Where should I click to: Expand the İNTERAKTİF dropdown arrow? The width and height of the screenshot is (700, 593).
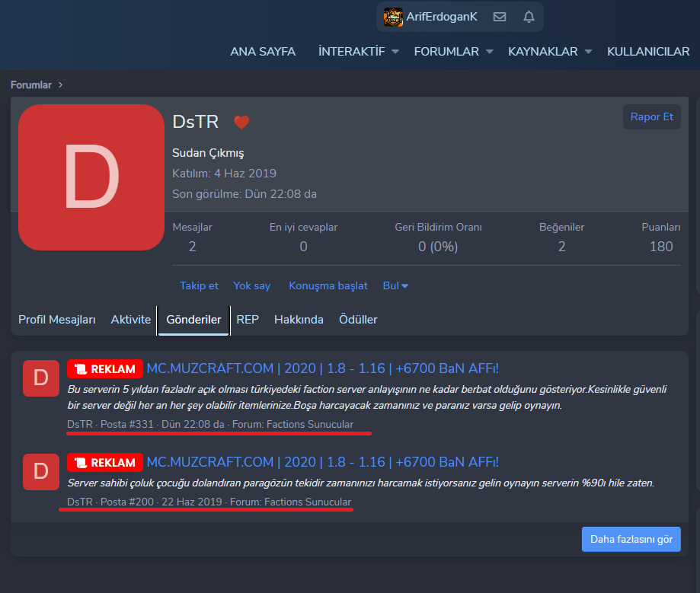point(395,52)
